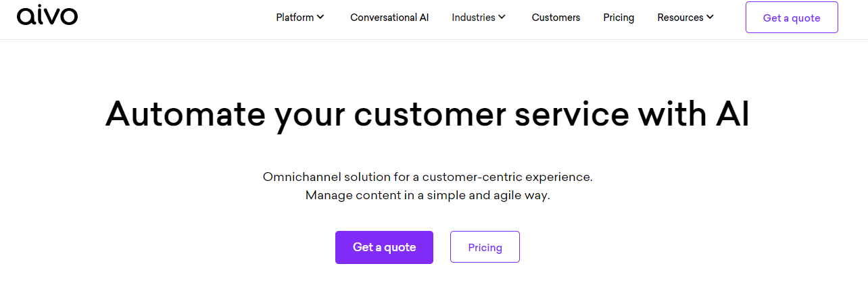This screenshot has height=291, width=868.
Task: Click the word Automate in the headline
Action: [x=184, y=114]
